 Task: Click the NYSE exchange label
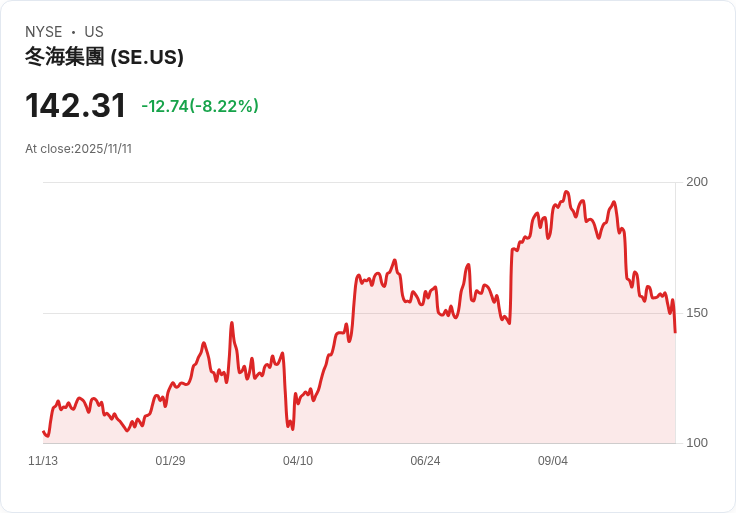tap(43, 32)
